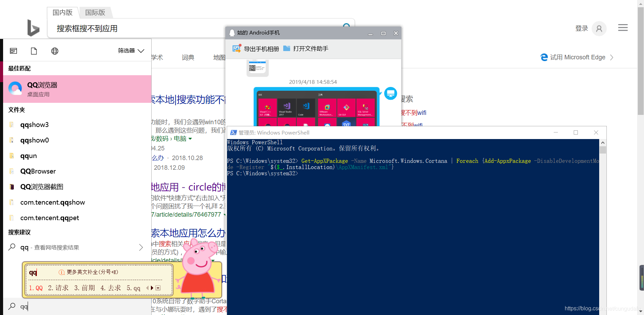644x315 pixels.
Task: Click the PowerShell prompt line PS C:\Windows\system32>
Action: point(262,174)
